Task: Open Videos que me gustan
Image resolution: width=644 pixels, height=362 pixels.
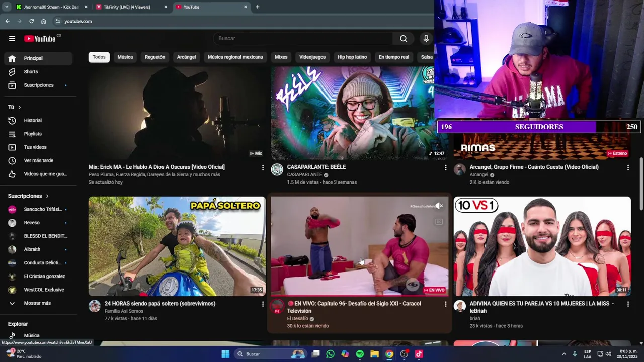Action: [38, 174]
